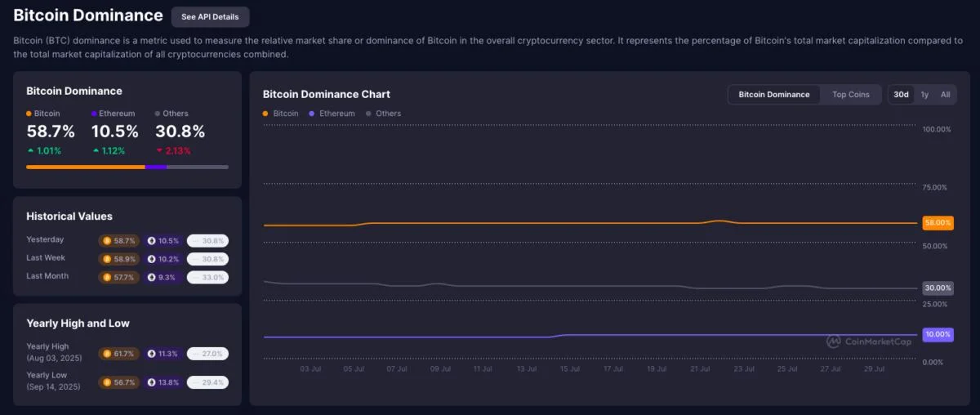Click the 15 Jul date on chart axis
The height and width of the screenshot is (415, 980).
pos(569,368)
